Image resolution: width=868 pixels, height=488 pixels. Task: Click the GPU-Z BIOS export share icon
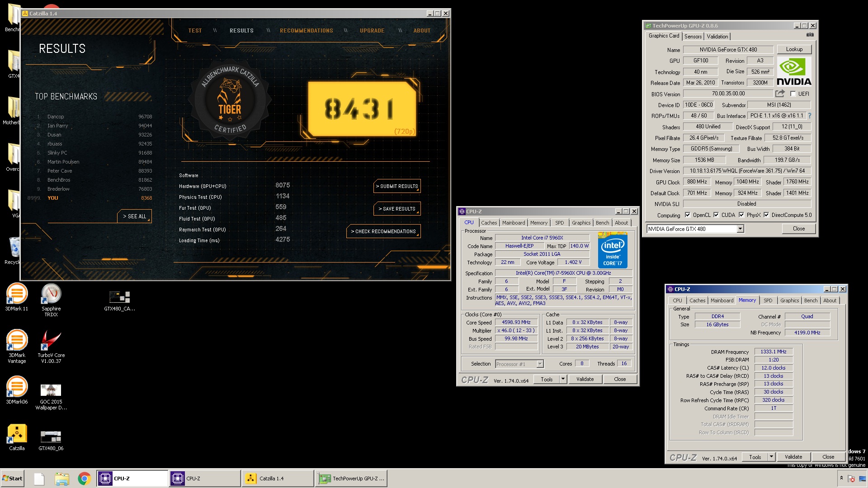pos(780,94)
